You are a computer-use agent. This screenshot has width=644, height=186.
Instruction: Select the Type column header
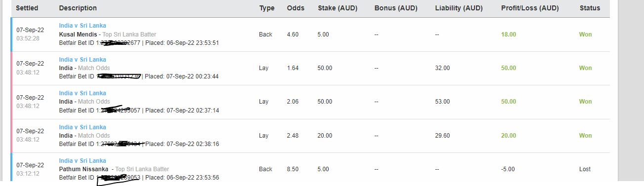[267, 8]
